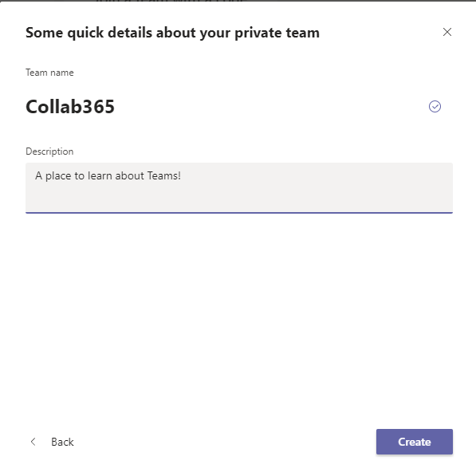The width and height of the screenshot is (476, 476).
Task: Click the word 'learn' in the description
Action: tap(100, 175)
